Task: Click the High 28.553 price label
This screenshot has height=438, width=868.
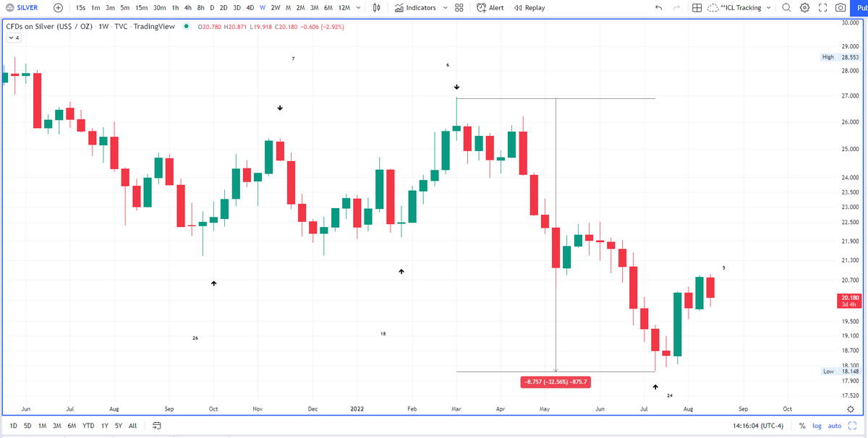Action: tap(841, 57)
